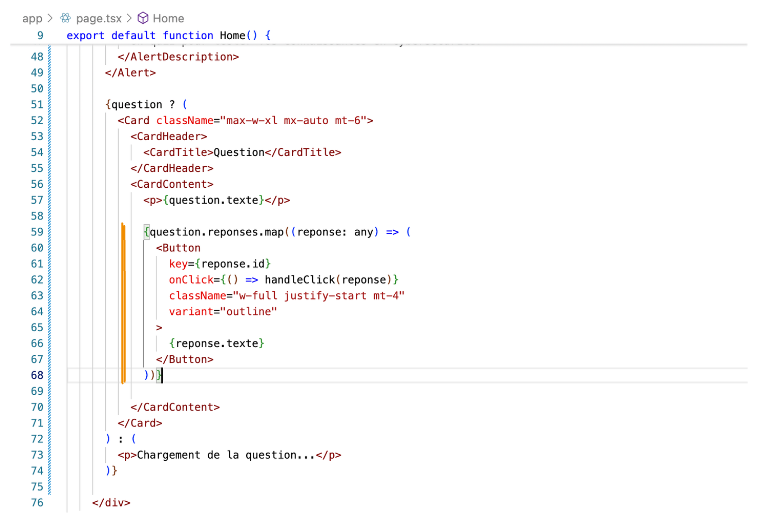Click the React file icon before page.tsx

(x=66, y=18)
